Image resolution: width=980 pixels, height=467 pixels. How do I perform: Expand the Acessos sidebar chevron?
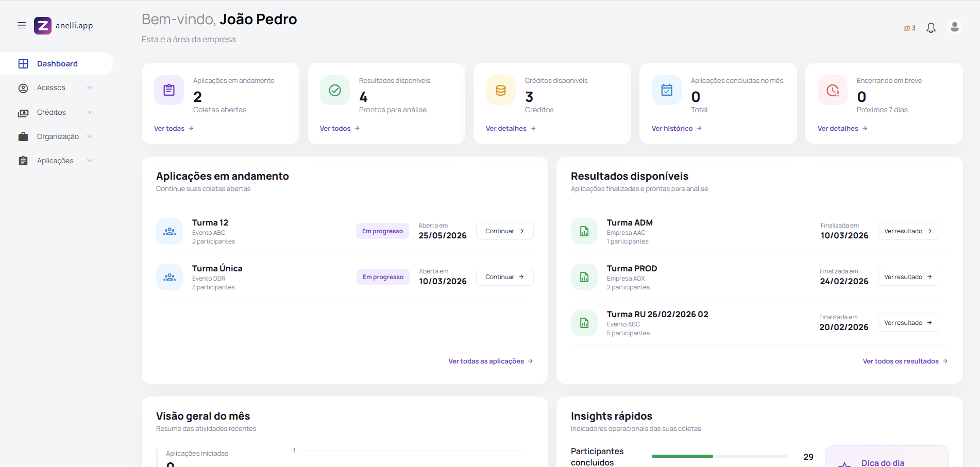pos(90,88)
